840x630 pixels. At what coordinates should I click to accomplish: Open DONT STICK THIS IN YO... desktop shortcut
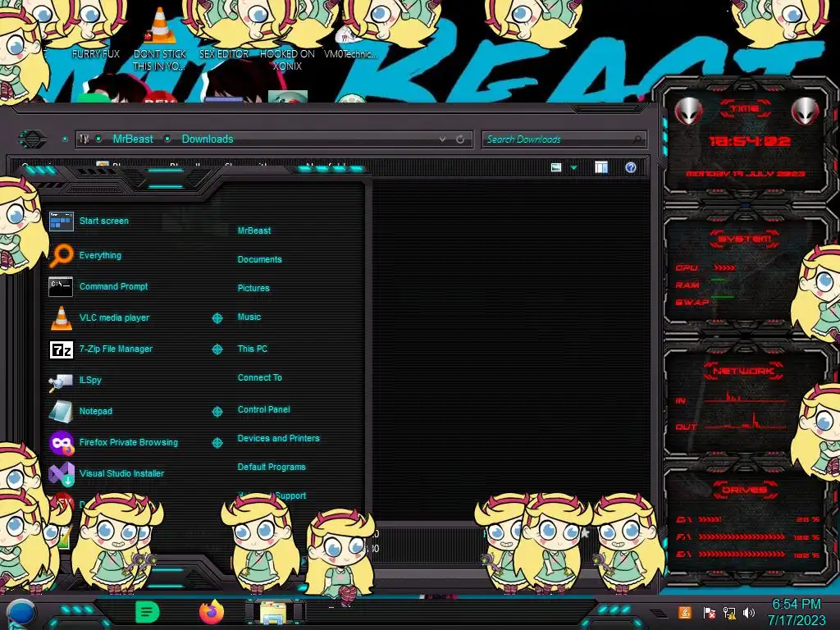160,39
